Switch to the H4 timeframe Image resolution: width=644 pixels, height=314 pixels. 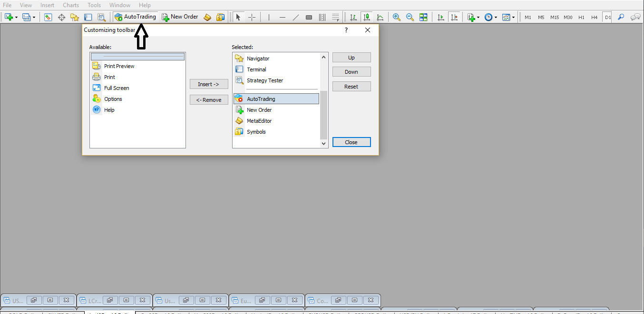click(x=595, y=17)
